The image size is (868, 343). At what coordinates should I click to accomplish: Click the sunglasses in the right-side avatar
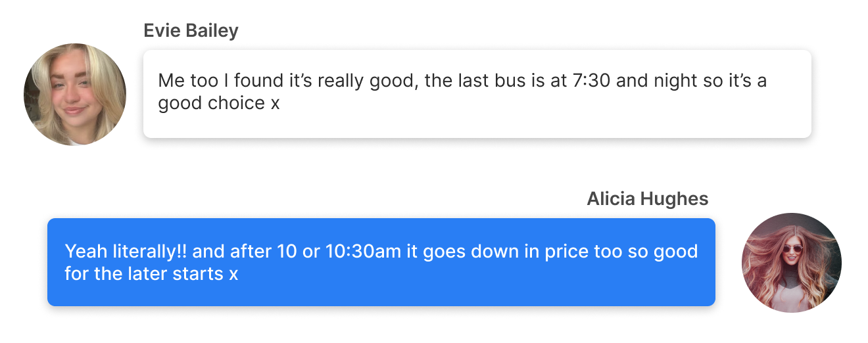point(793,248)
